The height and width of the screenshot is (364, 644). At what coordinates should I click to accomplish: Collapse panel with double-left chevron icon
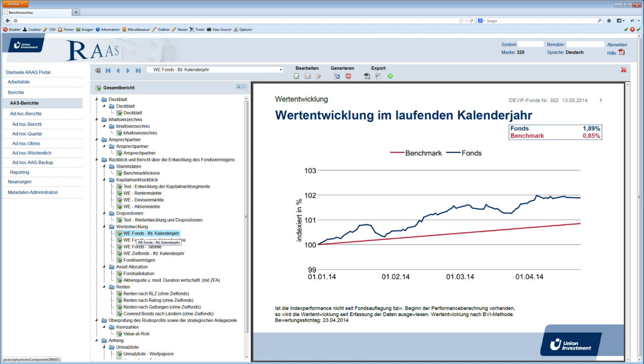[98, 70]
